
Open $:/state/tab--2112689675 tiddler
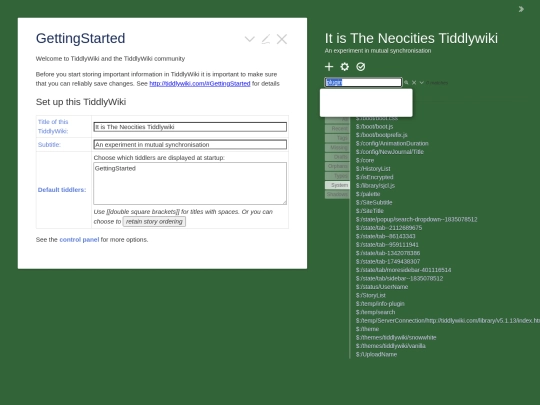(x=389, y=228)
